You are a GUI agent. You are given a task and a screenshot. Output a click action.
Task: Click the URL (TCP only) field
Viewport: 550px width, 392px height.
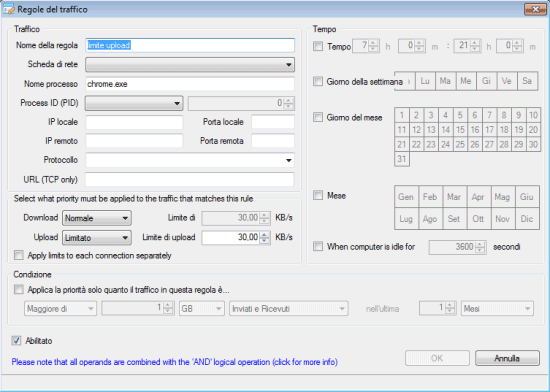click(x=190, y=180)
